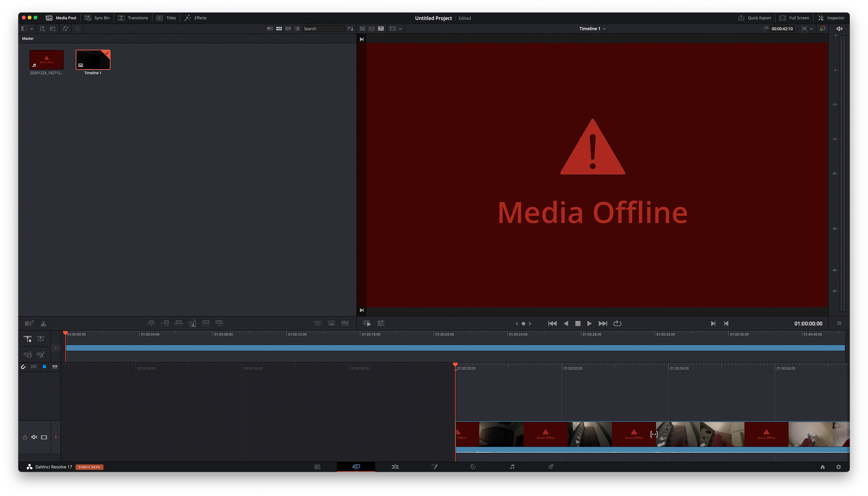Mute video track 1 audio
This screenshot has height=496, width=868.
[34, 437]
